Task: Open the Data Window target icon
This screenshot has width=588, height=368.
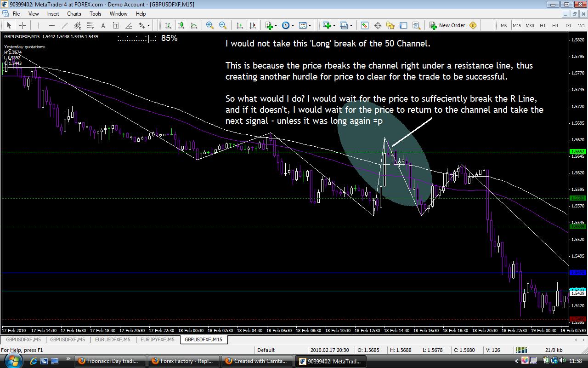Action: pyautogui.click(x=378, y=25)
